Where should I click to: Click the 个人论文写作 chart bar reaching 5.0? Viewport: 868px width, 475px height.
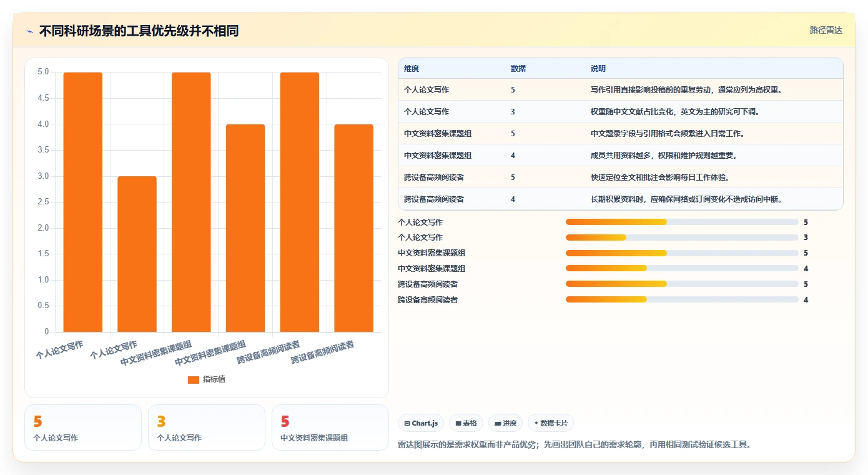tap(83, 202)
